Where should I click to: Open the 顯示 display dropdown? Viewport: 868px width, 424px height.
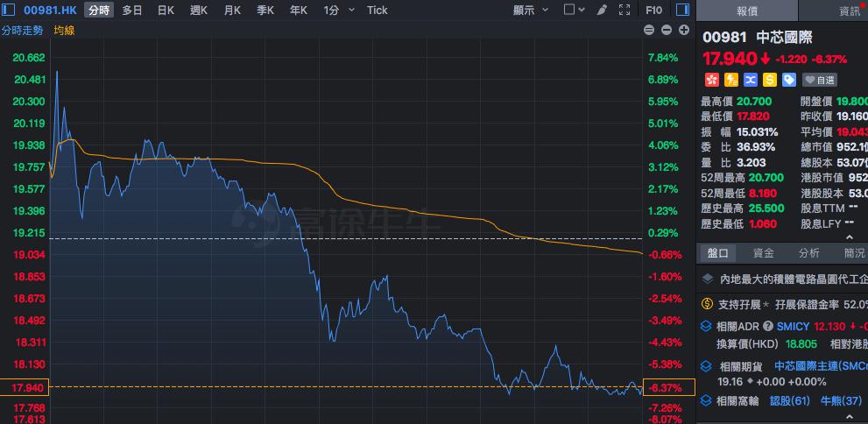(x=530, y=10)
